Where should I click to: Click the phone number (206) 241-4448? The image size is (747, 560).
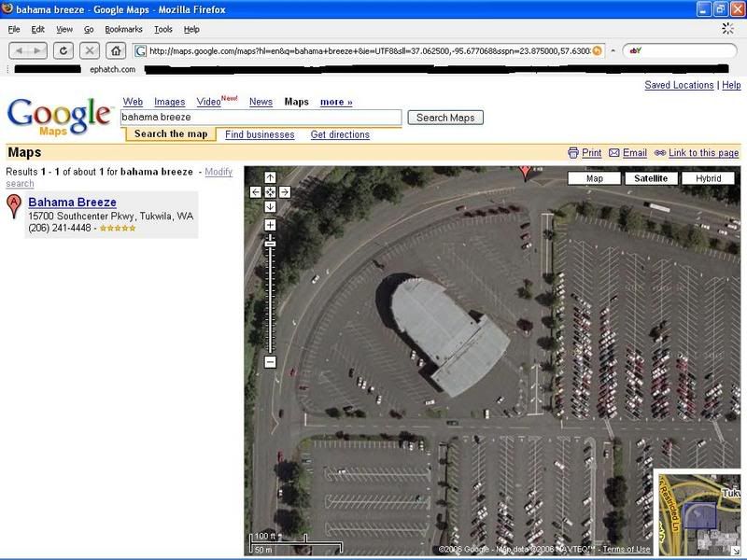(x=60, y=228)
